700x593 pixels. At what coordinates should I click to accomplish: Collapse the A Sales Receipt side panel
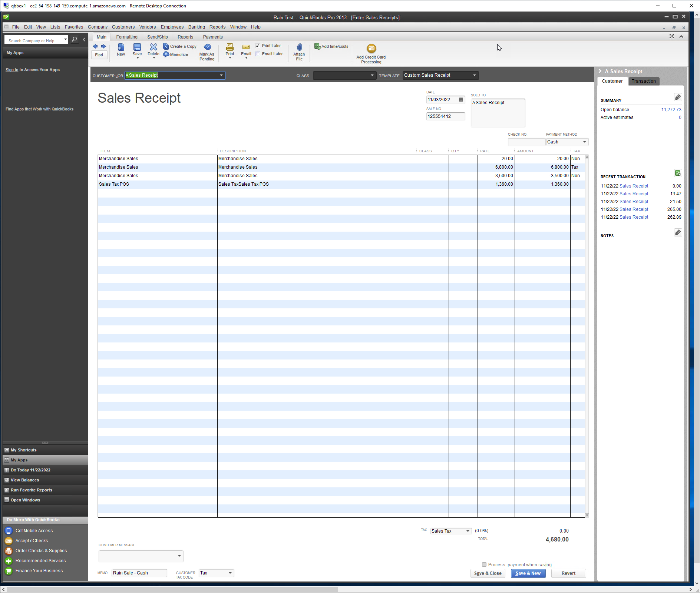tap(600, 71)
